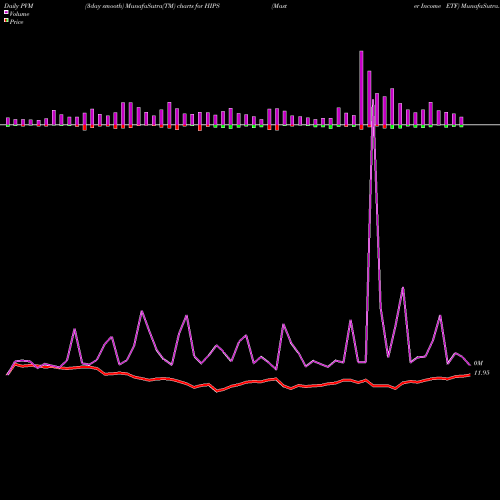
Task: Select the 'Price' legend label
Action: click(x=16, y=22)
